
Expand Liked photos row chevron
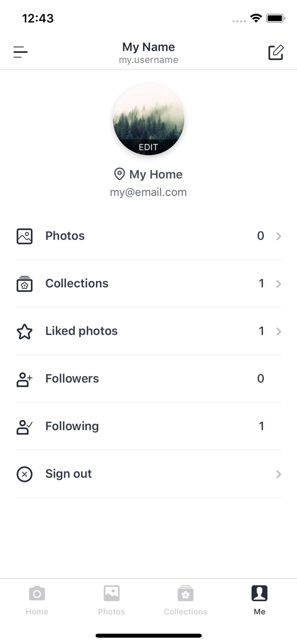coord(278,331)
